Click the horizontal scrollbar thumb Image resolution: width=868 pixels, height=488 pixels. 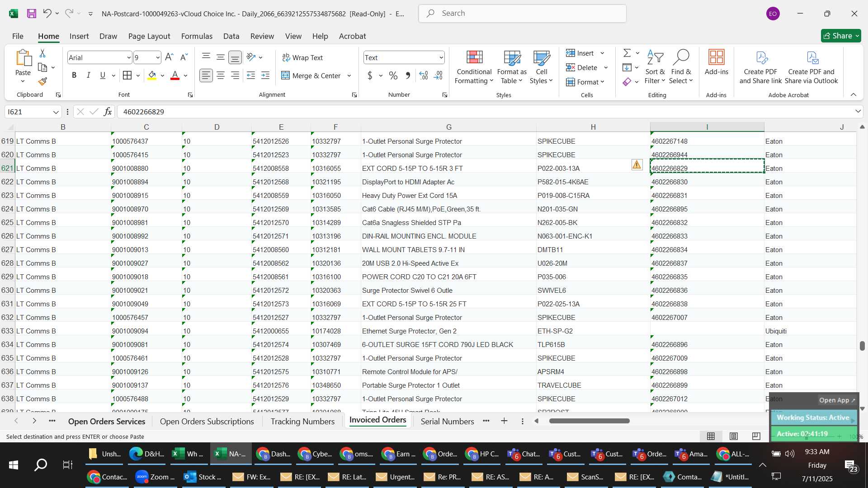pyautogui.click(x=589, y=421)
